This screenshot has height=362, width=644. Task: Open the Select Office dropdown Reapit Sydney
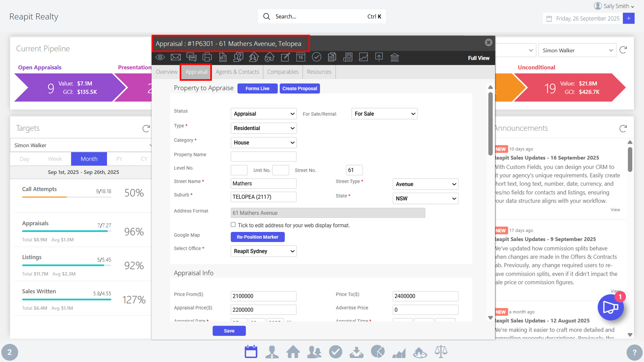point(263,251)
